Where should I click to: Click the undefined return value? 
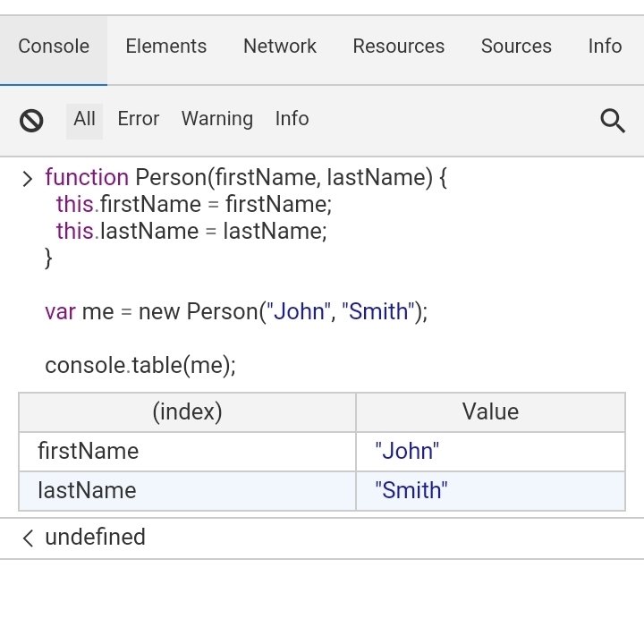point(96,538)
